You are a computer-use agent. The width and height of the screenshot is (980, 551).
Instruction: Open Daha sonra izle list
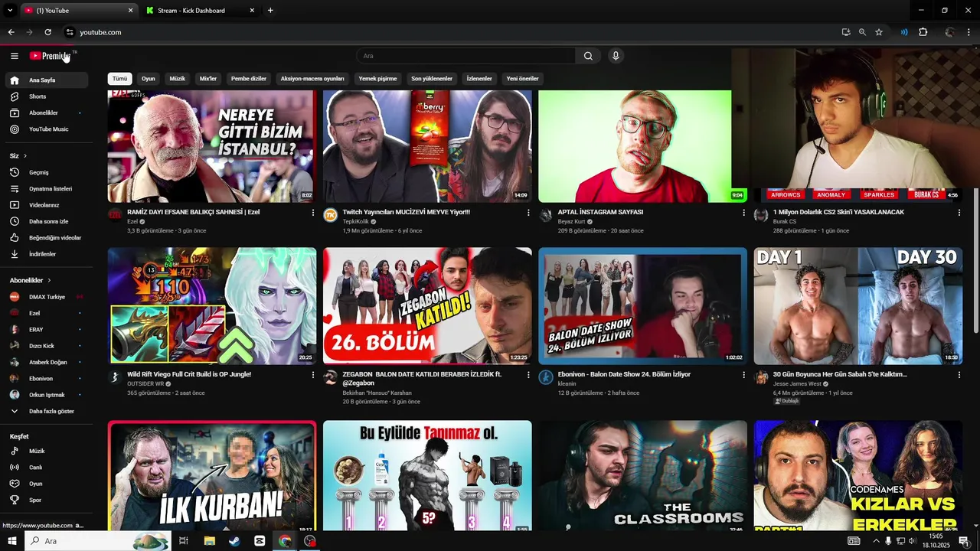pos(46,221)
